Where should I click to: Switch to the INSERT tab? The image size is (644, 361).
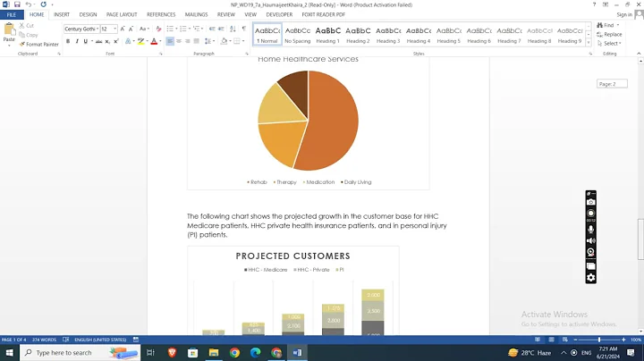click(62, 15)
